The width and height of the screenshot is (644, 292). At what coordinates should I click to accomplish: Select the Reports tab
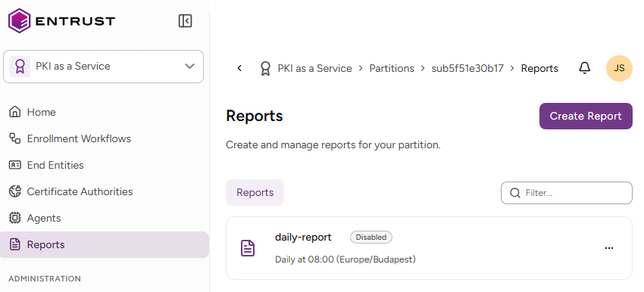click(x=255, y=192)
